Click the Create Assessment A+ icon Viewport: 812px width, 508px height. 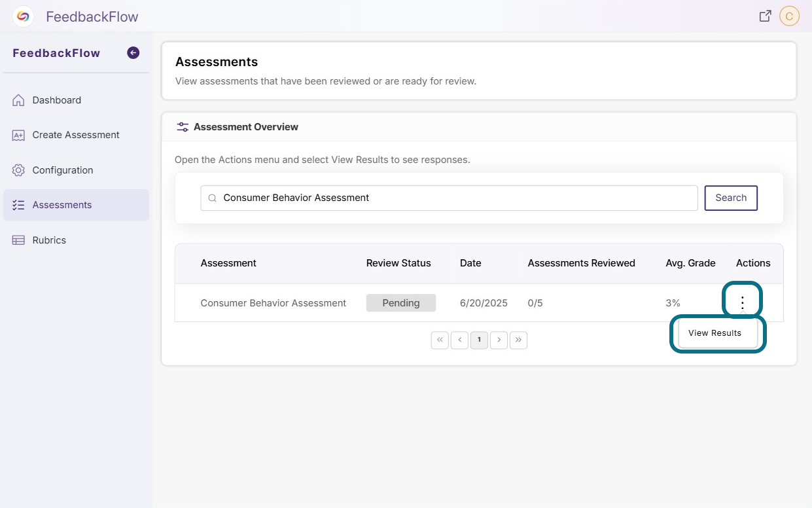pyautogui.click(x=18, y=135)
